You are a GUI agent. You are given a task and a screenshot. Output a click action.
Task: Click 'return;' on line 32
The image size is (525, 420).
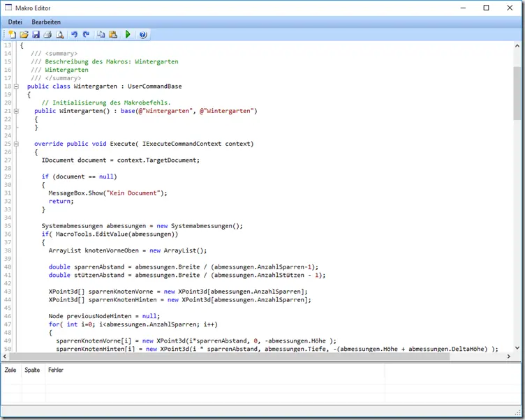(61, 201)
